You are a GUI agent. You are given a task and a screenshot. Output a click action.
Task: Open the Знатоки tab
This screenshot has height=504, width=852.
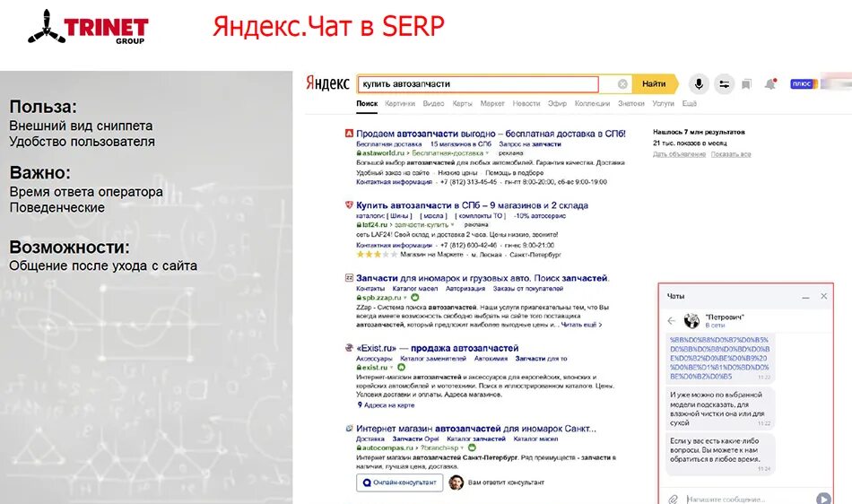pos(630,103)
